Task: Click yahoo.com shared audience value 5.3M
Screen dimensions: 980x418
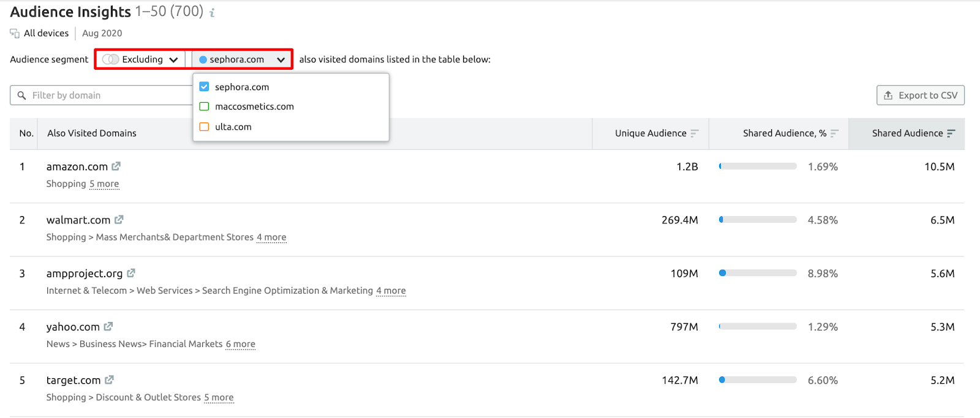Action: (943, 327)
